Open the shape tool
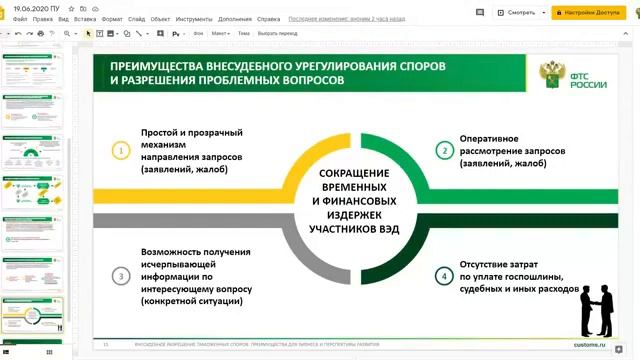Screen dimensions: 640x360 click(127, 33)
